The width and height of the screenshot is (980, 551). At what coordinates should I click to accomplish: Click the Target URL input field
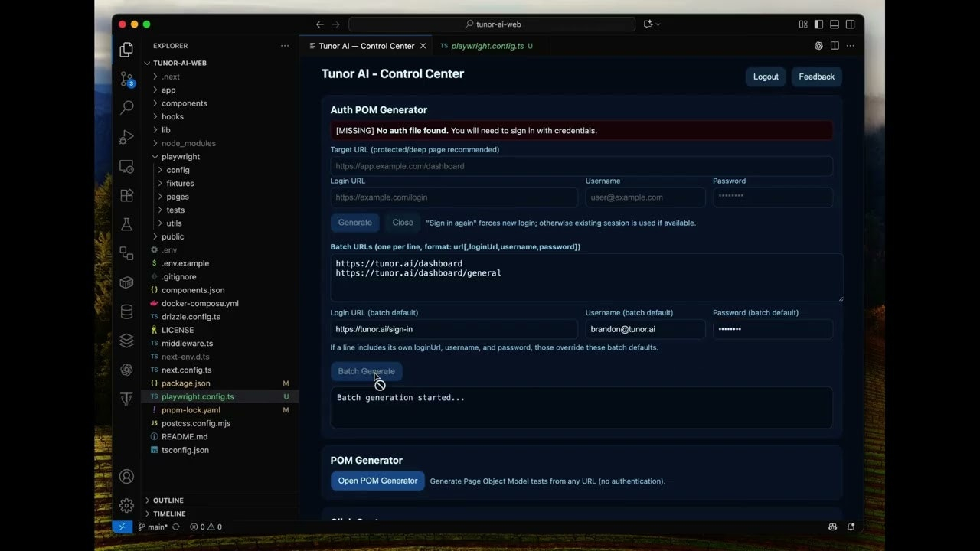point(581,166)
